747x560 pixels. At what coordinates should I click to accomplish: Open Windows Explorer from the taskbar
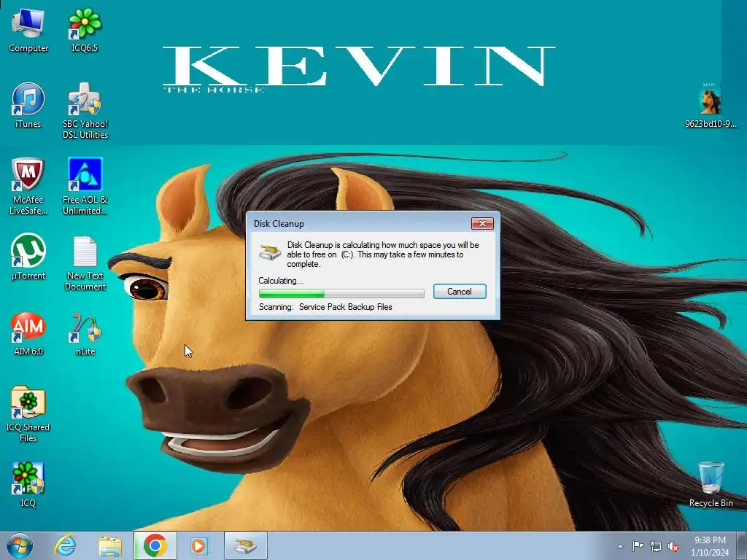(x=110, y=545)
